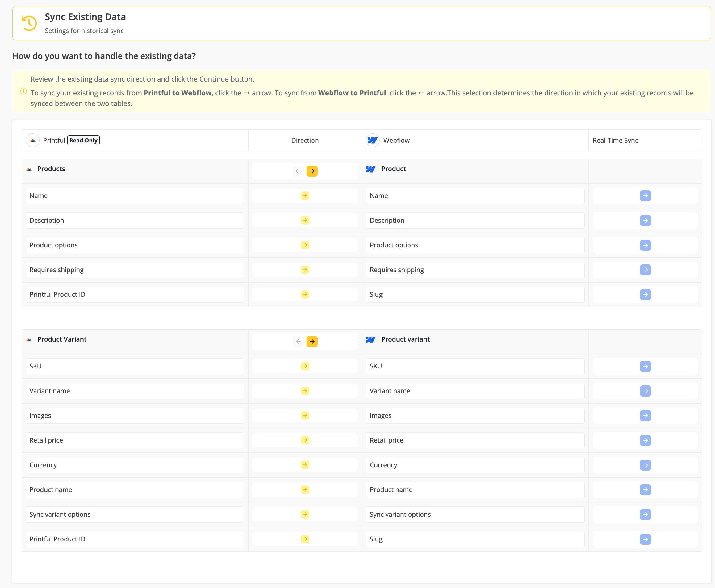Toggle real-time sync arrow for SKU row
This screenshot has width=715, height=588.
645,366
